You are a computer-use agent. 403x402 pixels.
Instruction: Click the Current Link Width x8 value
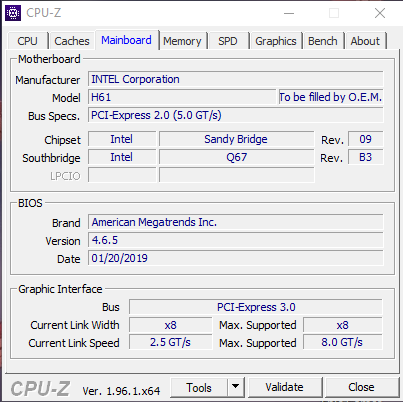click(171, 325)
